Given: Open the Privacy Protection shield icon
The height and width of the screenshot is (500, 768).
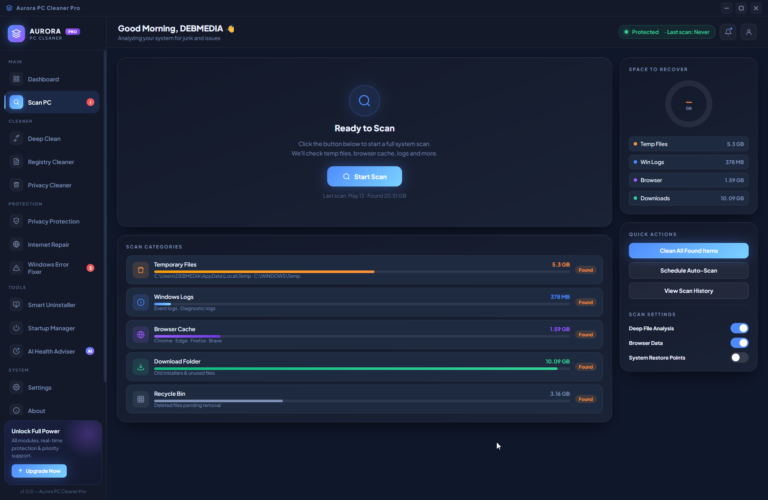Looking at the screenshot, I should point(16,221).
